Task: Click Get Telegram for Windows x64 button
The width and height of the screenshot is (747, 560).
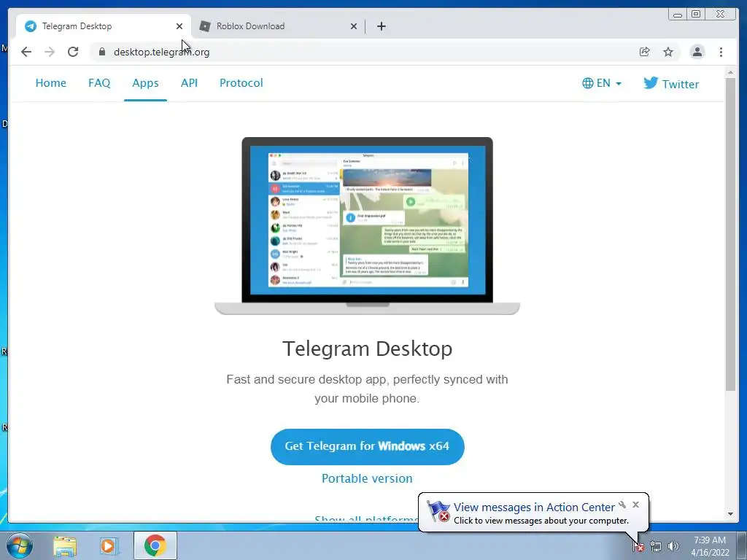Action: click(x=368, y=446)
